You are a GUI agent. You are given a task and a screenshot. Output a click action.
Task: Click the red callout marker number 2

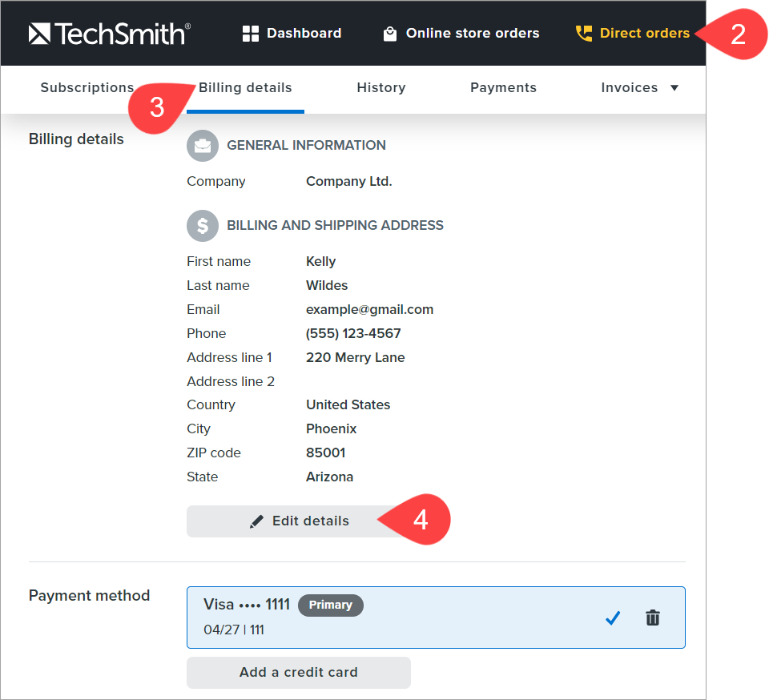[735, 34]
